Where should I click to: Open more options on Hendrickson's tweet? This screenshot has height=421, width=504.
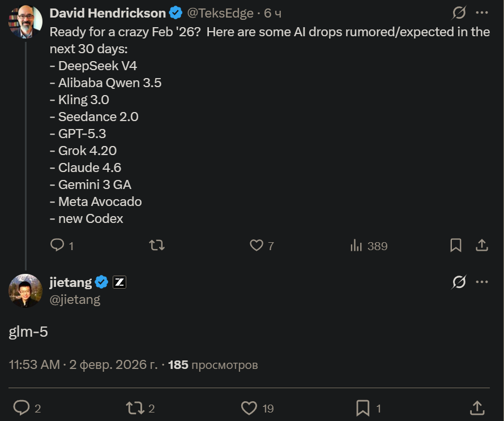482,13
